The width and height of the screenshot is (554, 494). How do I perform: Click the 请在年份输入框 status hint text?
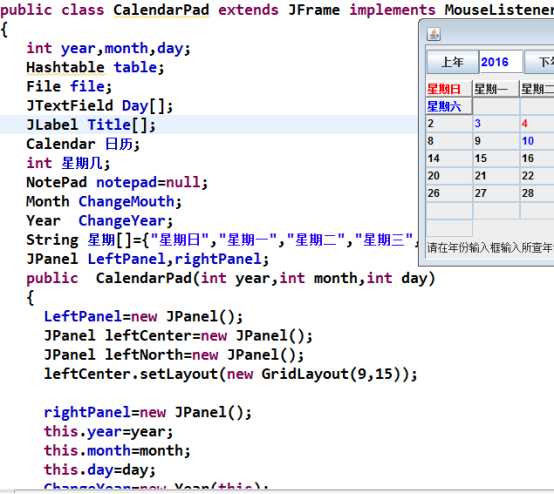tap(490, 248)
